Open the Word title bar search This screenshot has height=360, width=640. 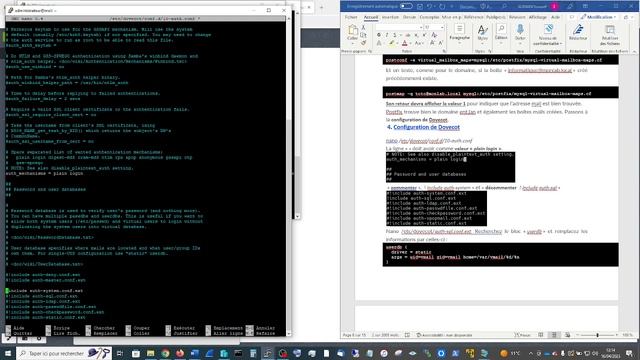coord(505,7)
